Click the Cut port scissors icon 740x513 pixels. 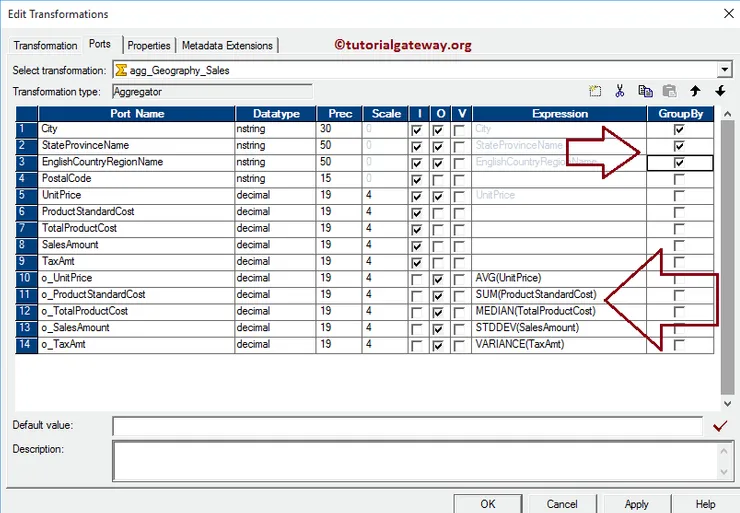pyautogui.click(x=620, y=91)
